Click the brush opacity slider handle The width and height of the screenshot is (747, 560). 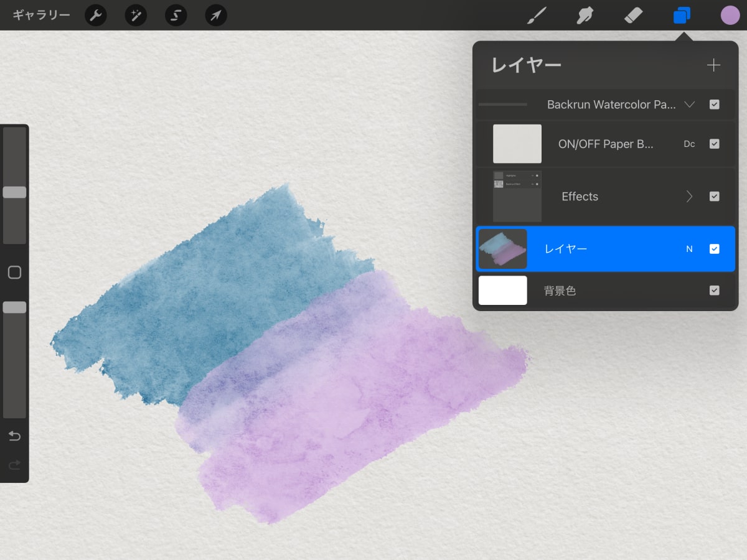pyautogui.click(x=14, y=307)
